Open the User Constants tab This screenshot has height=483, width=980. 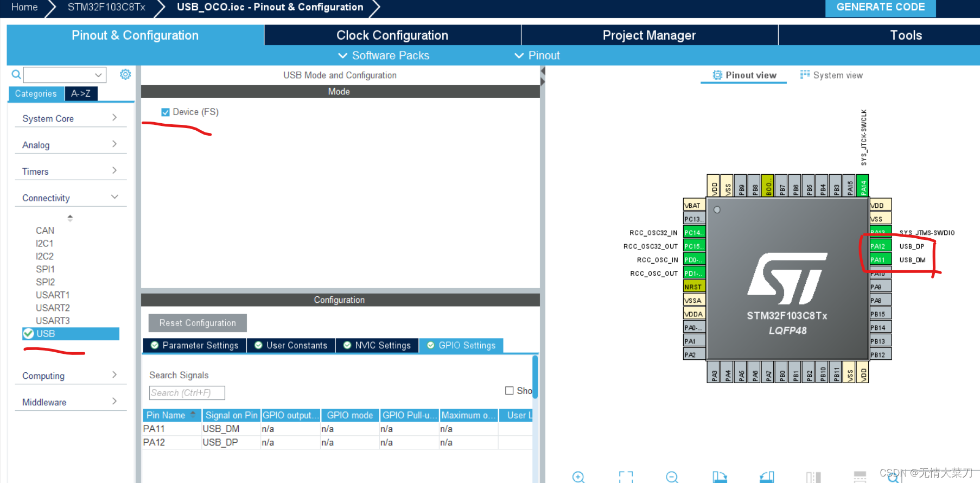pyautogui.click(x=291, y=345)
